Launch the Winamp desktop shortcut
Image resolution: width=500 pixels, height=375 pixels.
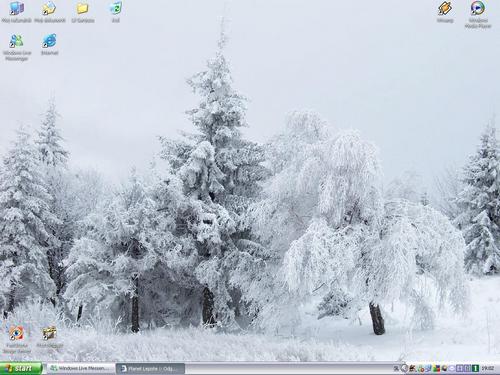[x=445, y=12]
